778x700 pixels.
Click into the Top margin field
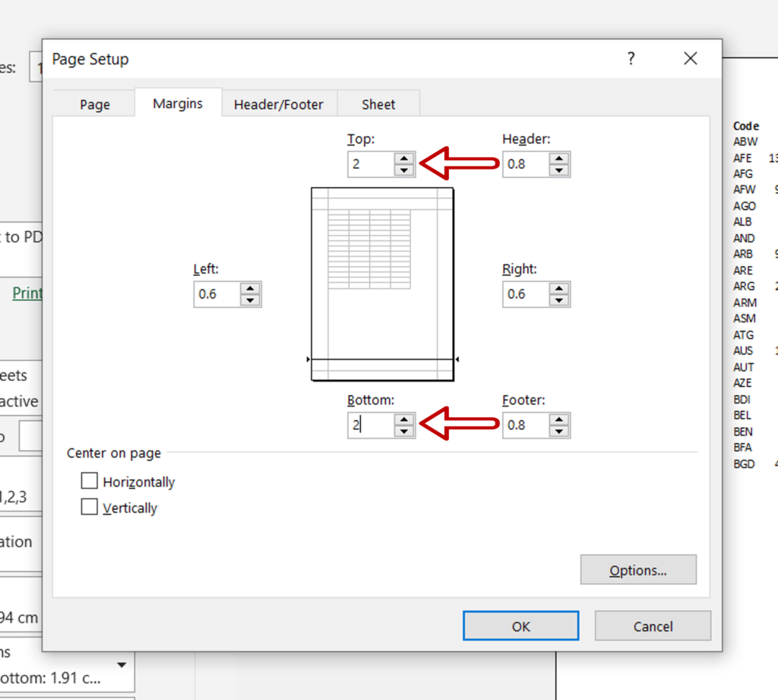pos(371,164)
